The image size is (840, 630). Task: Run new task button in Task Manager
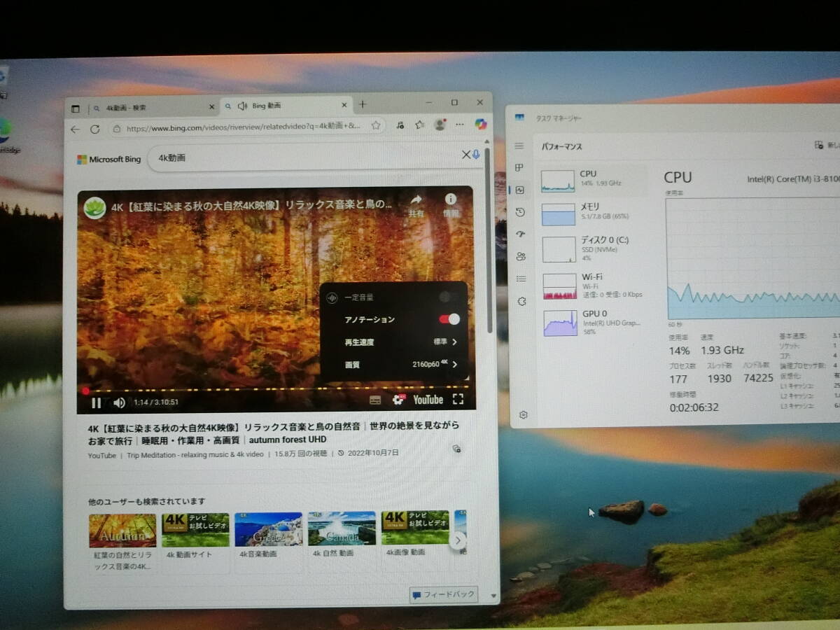pos(827,145)
